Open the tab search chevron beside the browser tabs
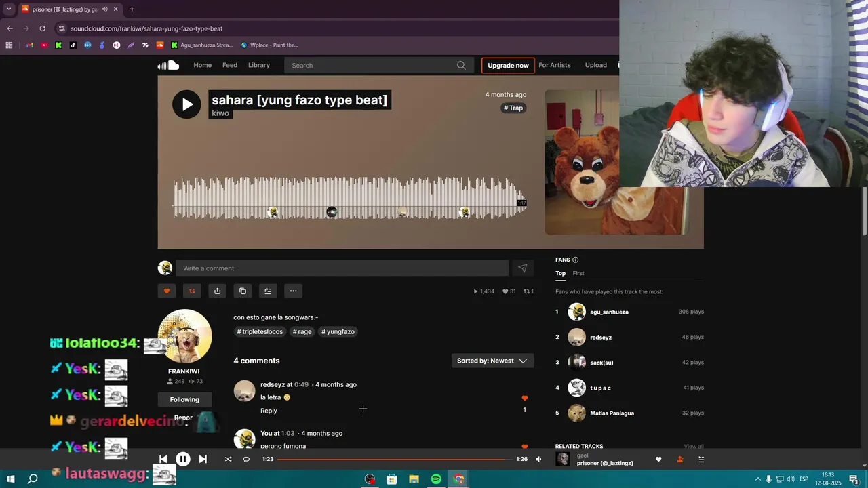This screenshot has height=488, width=868. click(x=9, y=9)
